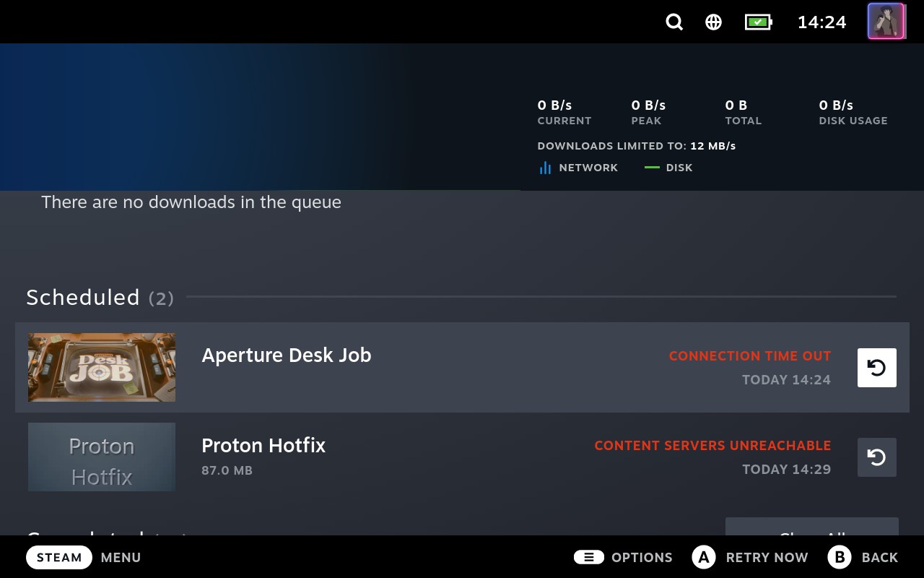This screenshot has width=924, height=578.
Task: Click the TOTAL downloaded statistic
Action: point(744,113)
